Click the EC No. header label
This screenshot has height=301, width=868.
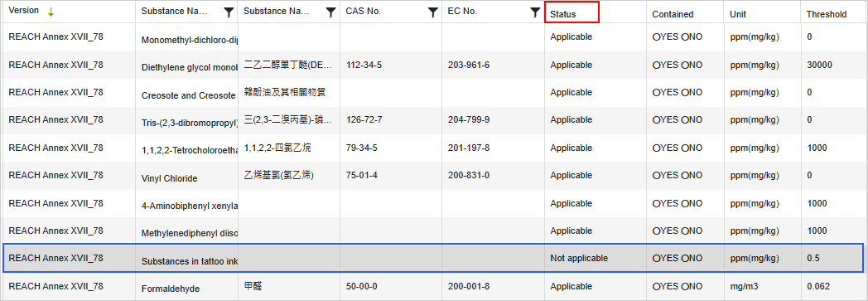tap(462, 11)
